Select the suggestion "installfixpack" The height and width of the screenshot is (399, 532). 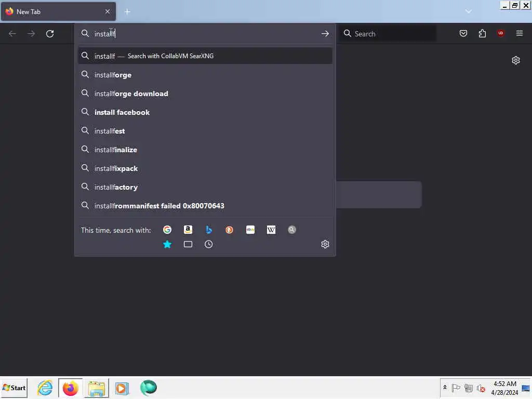tap(205, 169)
